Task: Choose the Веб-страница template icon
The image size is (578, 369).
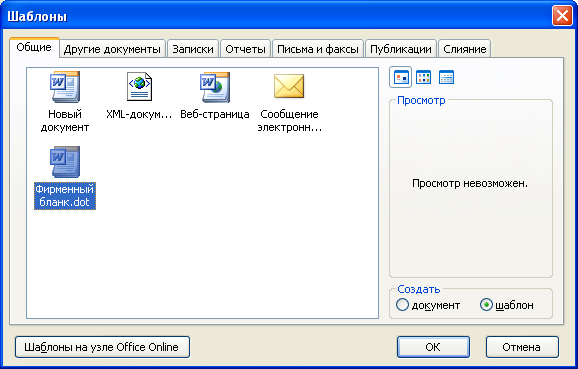Action: tap(215, 87)
